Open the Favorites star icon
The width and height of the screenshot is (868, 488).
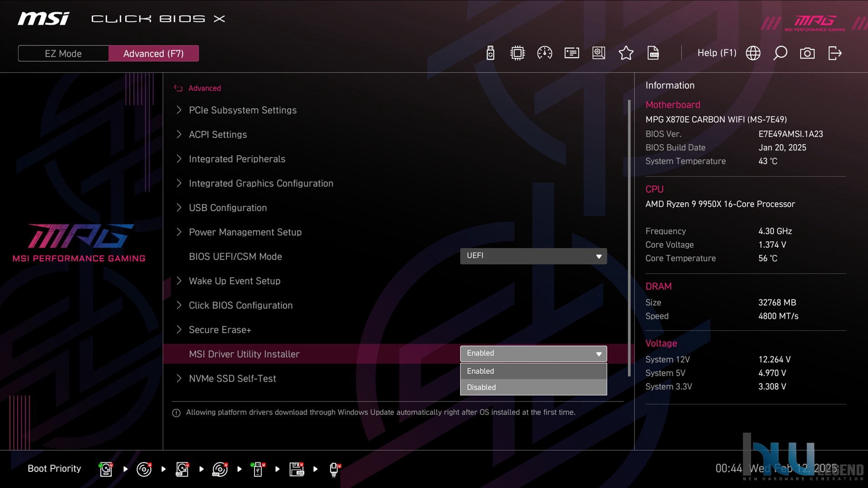tap(626, 53)
